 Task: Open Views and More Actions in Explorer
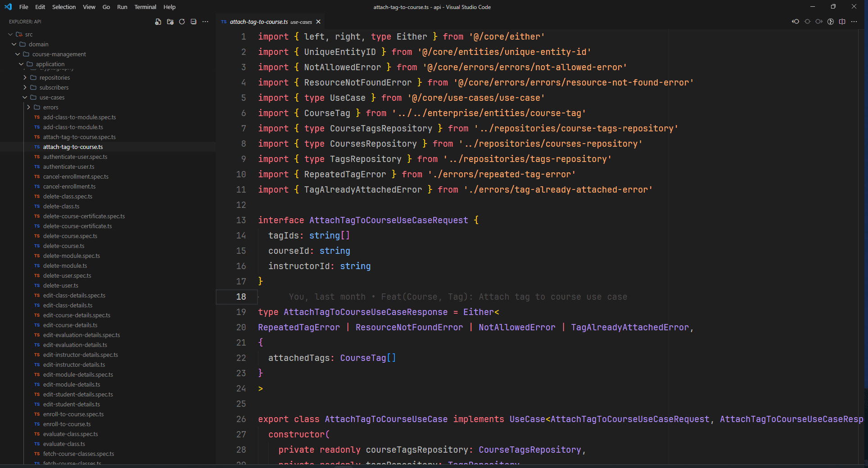[205, 21]
